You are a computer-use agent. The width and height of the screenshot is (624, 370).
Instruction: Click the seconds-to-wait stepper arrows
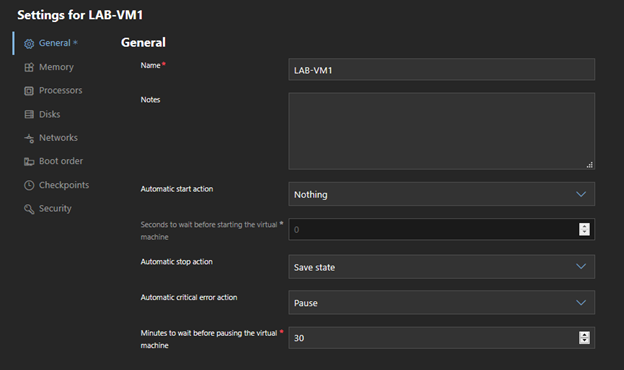(x=584, y=229)
